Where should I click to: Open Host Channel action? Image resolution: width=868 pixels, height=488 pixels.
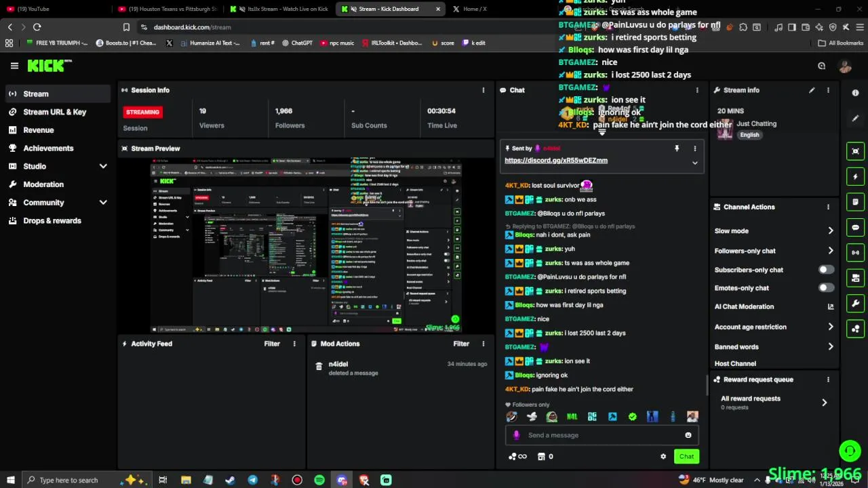pos(735,364)
